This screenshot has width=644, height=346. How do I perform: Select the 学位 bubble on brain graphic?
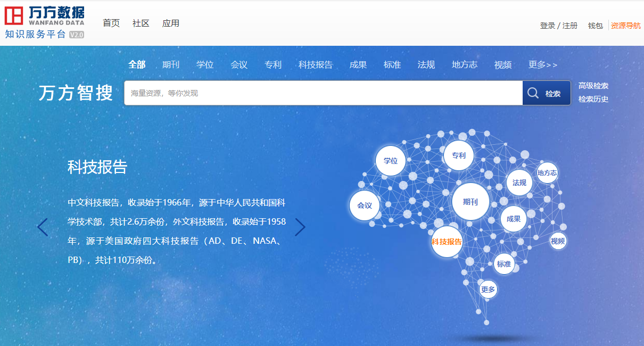(x=391, y=161)
